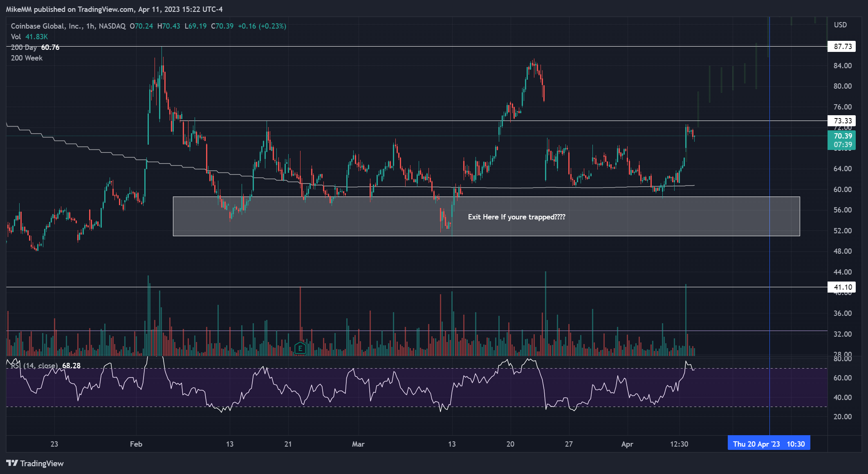Click the earnings E icon on chart
Screen dimensions: 868x474
tap(300, 348)
